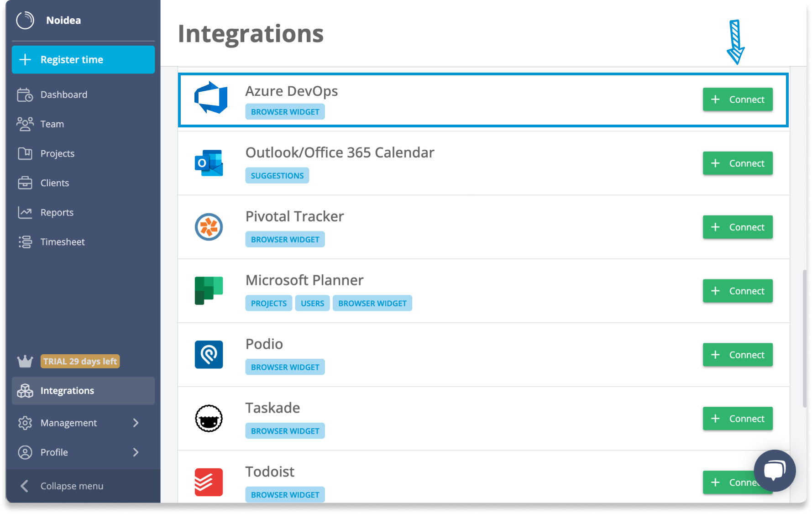
Task: Click the Todoist checkmark logo
Action: 209,482
